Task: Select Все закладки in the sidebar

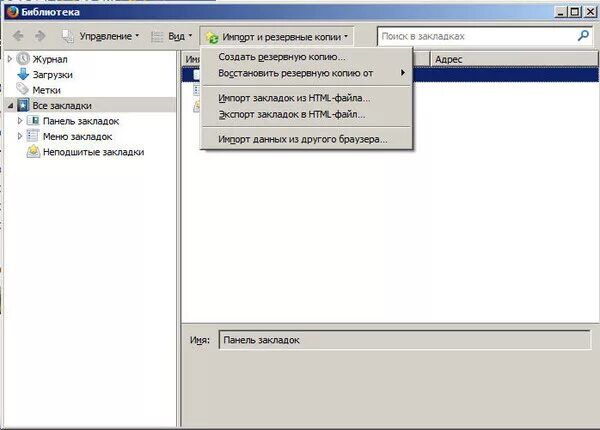Action: point(62,105)
